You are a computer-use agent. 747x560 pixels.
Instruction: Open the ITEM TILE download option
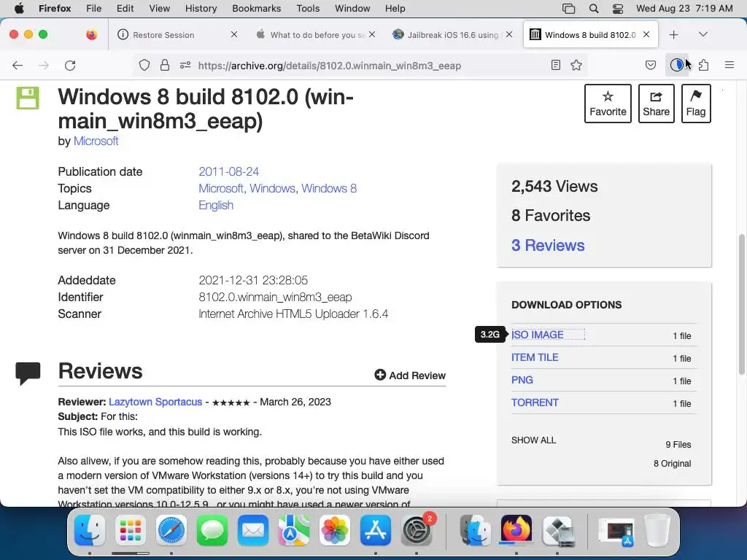click(x=535, y=357)
